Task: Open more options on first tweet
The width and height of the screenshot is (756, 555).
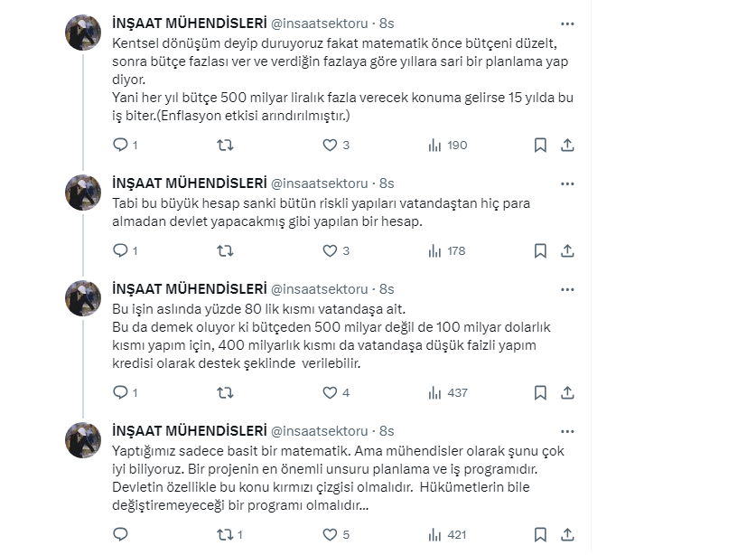Action: pos(566,24)
